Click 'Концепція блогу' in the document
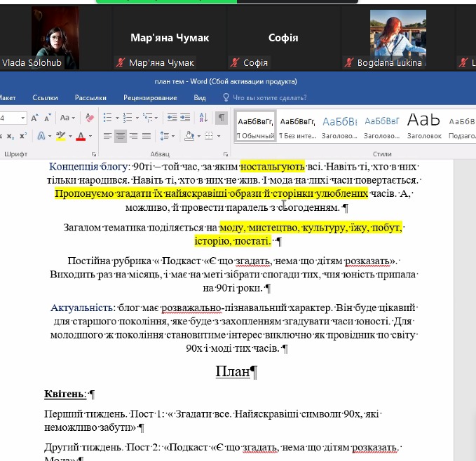 [88, 167]
